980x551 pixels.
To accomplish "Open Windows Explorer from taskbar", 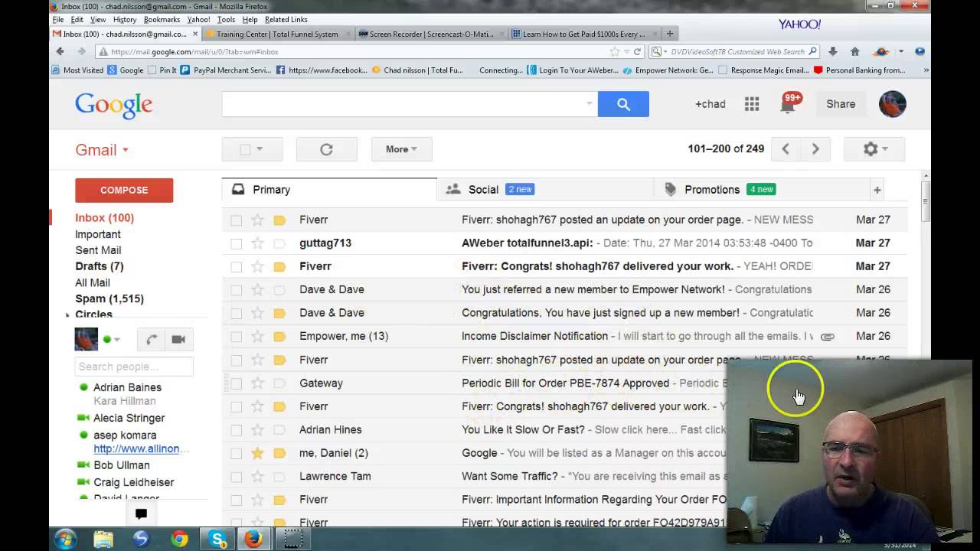I will click(x=103, y=540).
